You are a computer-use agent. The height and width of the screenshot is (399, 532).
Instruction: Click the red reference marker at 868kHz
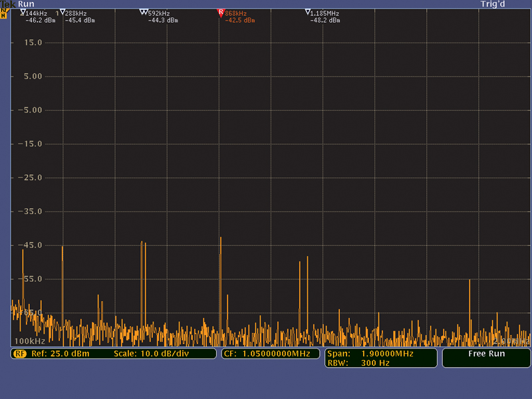[x=221, y=13]
